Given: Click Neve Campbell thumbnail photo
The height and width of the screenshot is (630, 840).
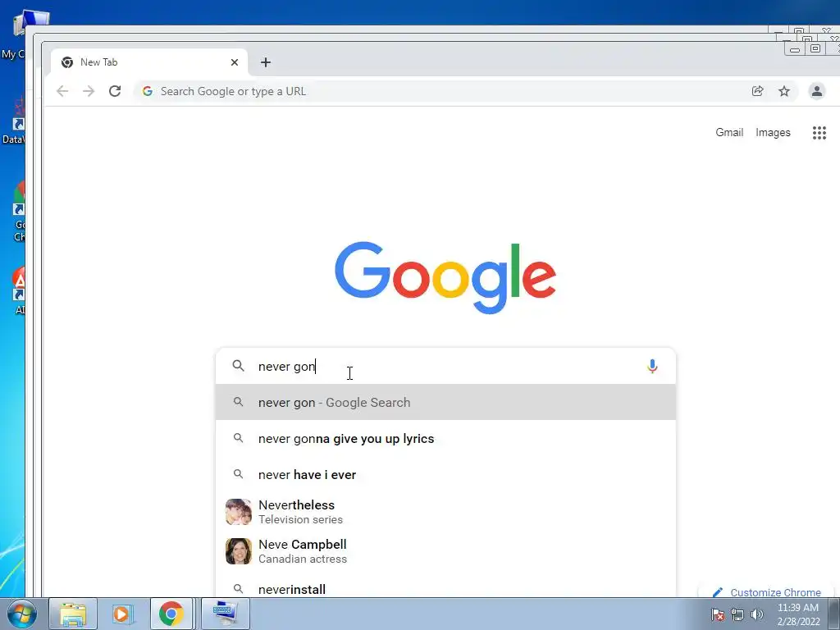Looking at the screenshot, I should 239,551.
